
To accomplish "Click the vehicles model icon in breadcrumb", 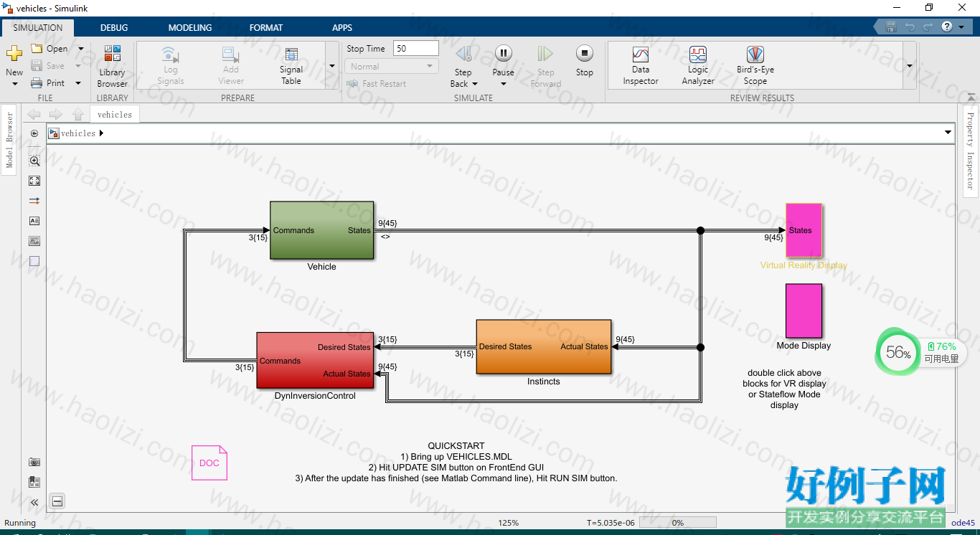I will tap(54, 133).
